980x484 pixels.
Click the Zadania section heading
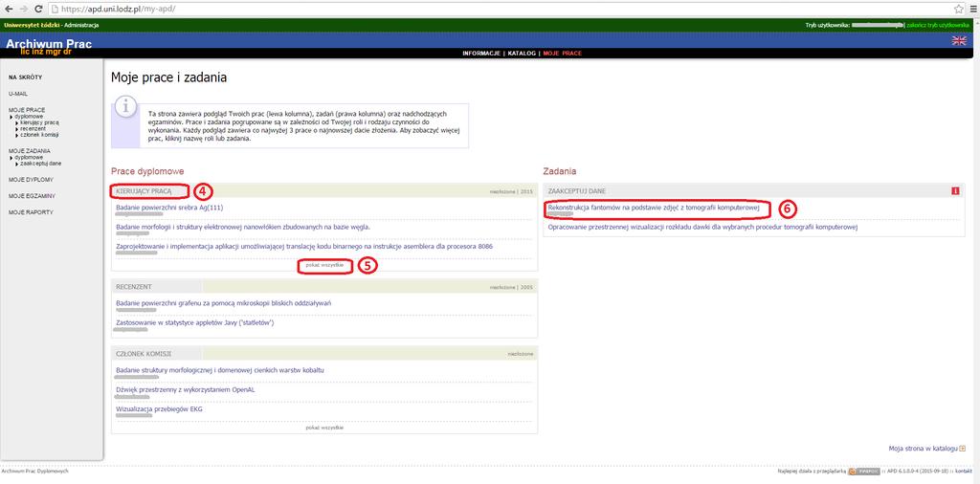point(559,170)
